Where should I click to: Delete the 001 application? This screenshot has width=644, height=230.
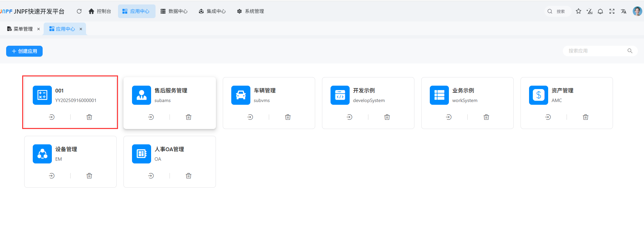[x=89, y=117]
